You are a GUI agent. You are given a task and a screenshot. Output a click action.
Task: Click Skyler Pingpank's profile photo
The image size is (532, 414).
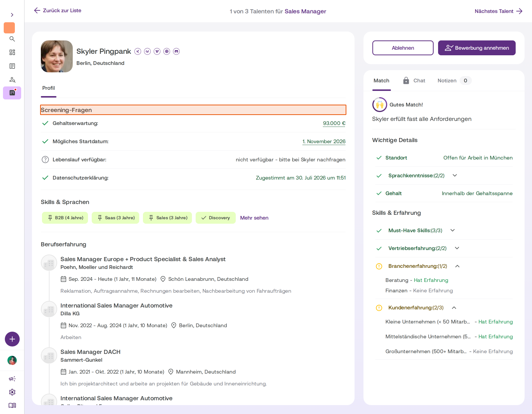57,56
